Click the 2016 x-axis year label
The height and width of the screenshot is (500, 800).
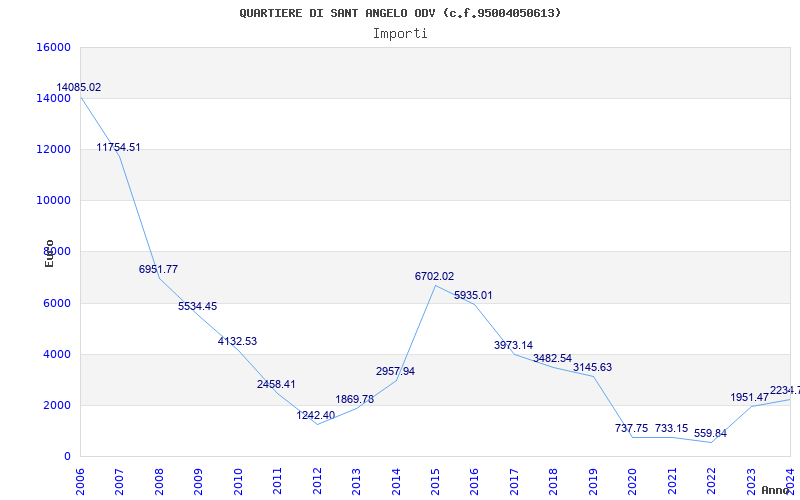pyautogui.click(x=474, y=481)
